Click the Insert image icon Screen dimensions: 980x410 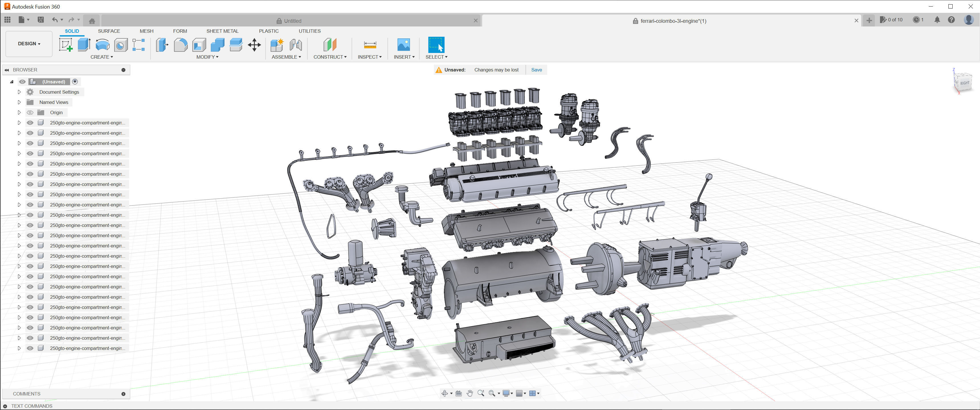pos(403,45)
